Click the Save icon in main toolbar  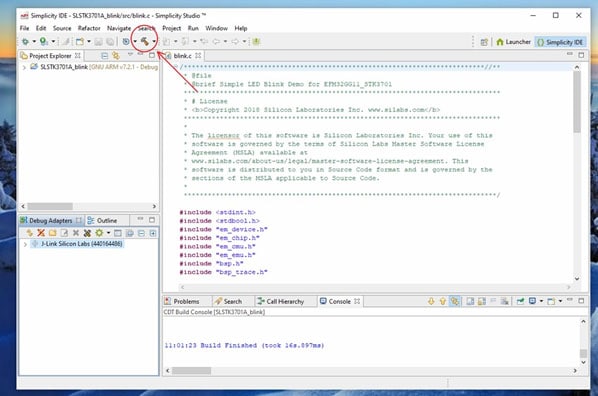click(x=98, y=41)
